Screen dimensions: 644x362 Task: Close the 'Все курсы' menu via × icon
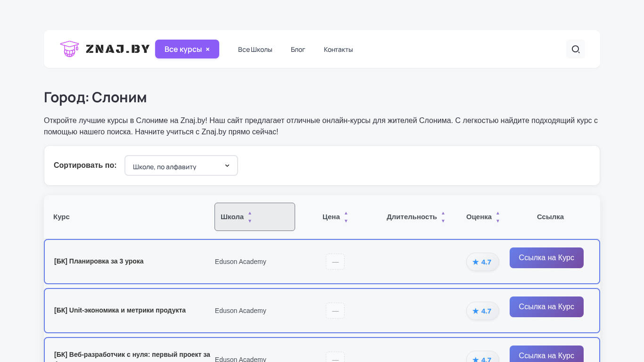tap(207, 49)
